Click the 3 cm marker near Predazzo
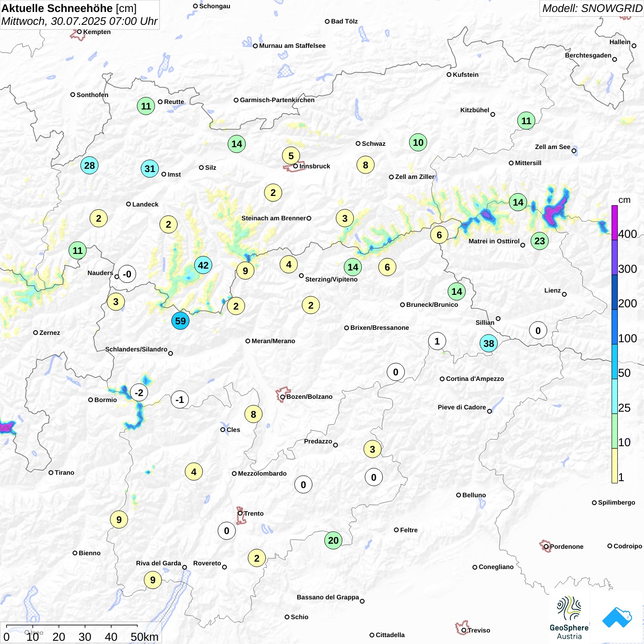Viewport: 644px width, 644px height. pos(373,449)
